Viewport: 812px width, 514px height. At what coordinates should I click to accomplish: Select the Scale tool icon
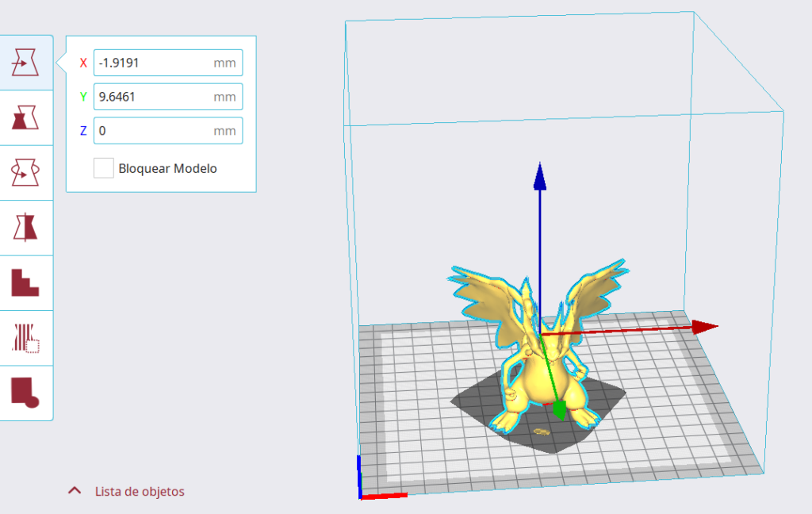pyautogui.click(x=25, y=117)
